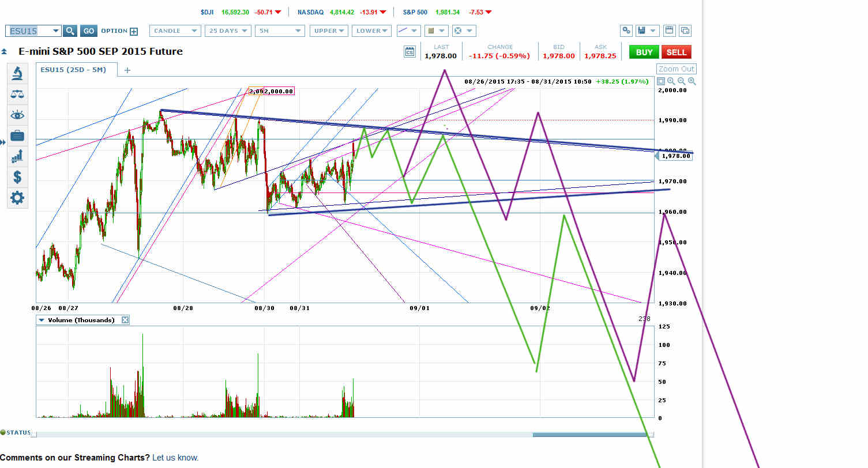Open the UPPER studies dropdown
868x468 pixels.
click(329, 31)
